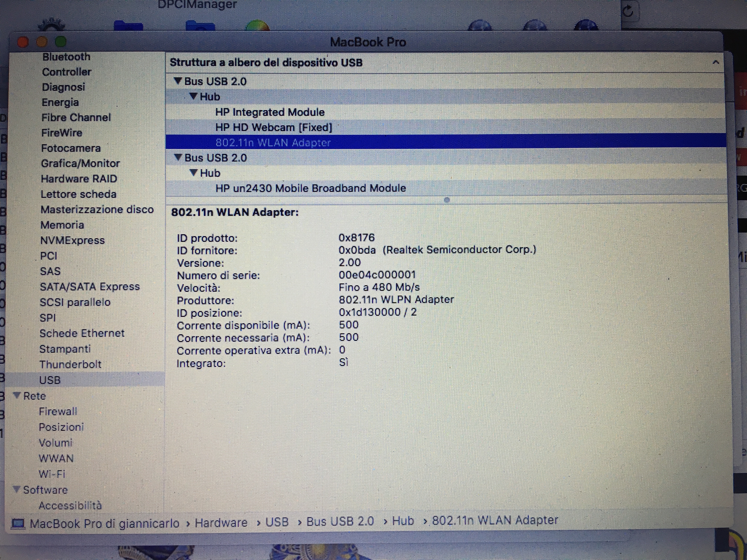The image size is (747, 560).
Task: Click the red close window button
Action: (23, 42)
